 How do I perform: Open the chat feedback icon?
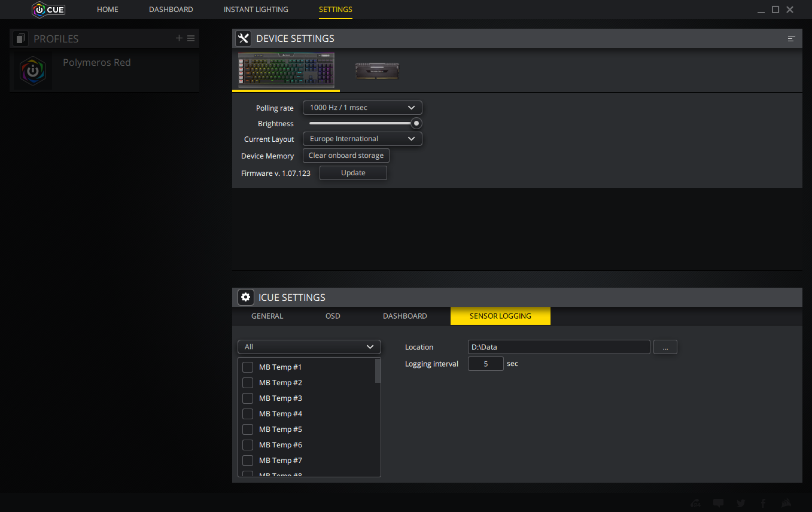(x=719, y=503)
